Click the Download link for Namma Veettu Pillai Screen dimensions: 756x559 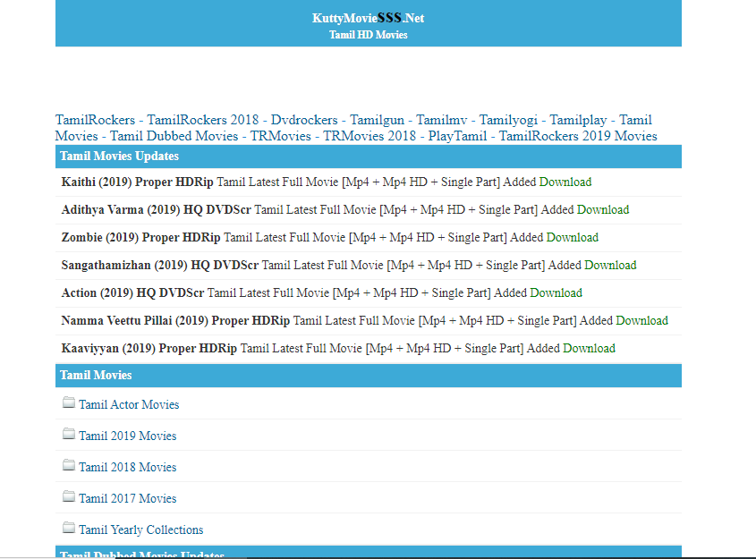641,320
